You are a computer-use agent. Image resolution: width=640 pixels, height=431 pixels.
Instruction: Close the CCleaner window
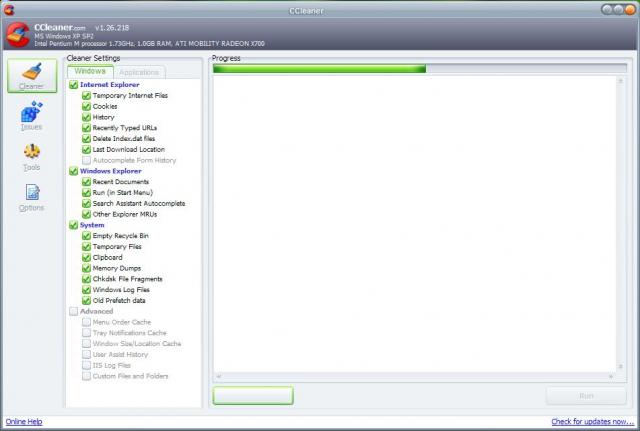pos(630,10)
